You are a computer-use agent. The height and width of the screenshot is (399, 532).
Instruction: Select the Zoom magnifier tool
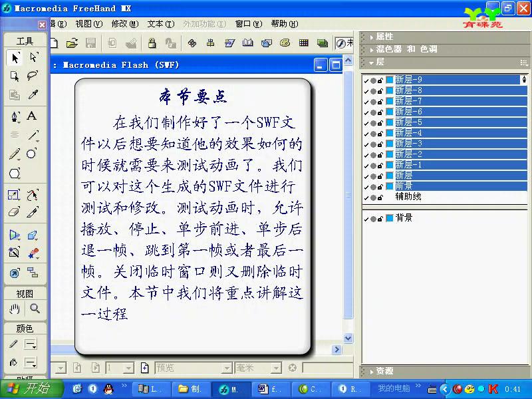point(35,309)
